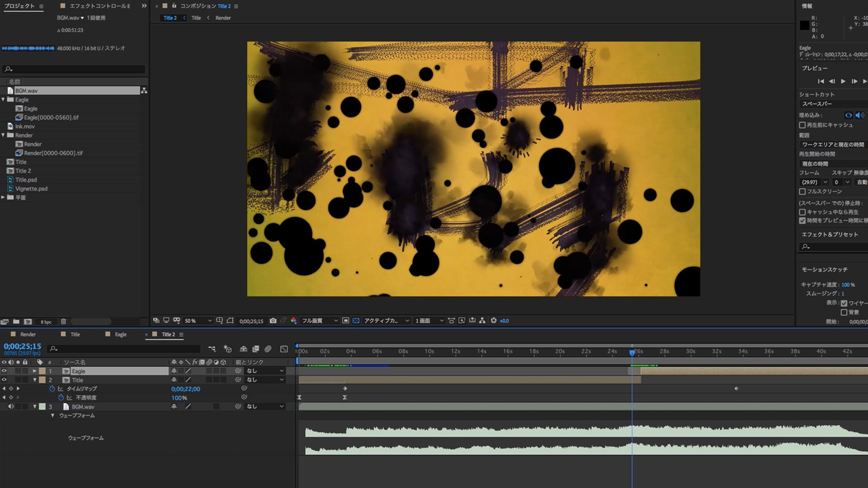
Task: Open the composition mini-flowchart icon in timeline
Action: pos(212,349)
